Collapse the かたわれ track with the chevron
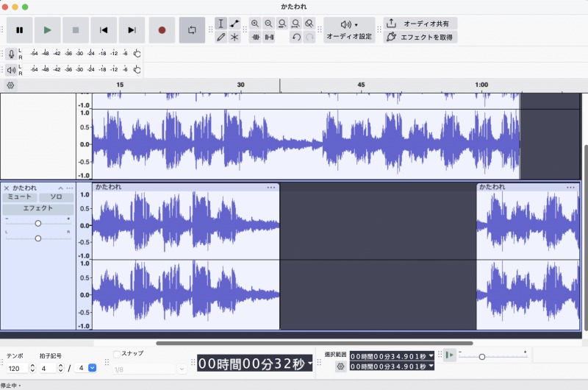588x390 pixels. click(60, 188)
